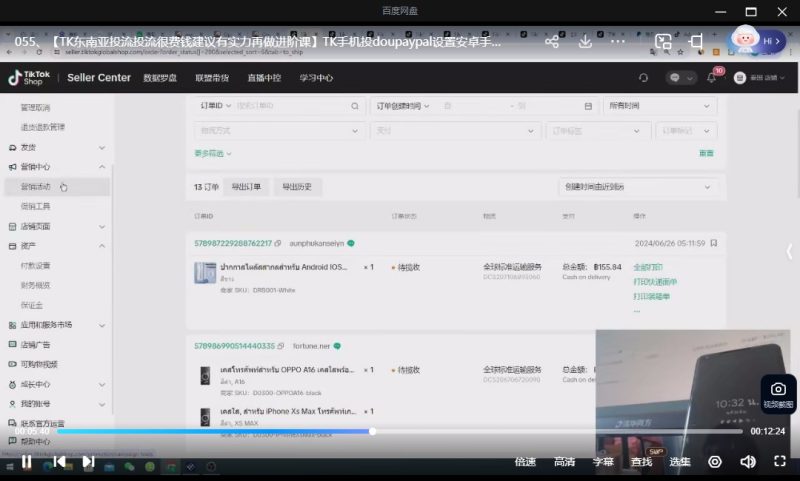Open the 字幕 subtitles menu

[x=603, y=462]
